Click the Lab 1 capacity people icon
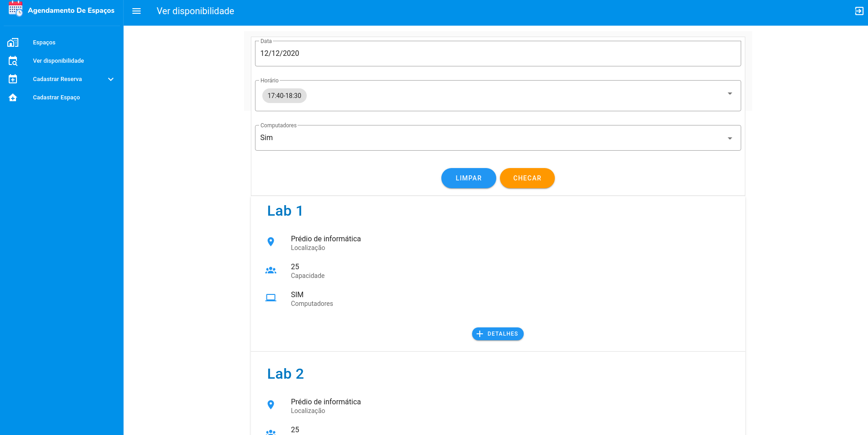 (271, 270)
